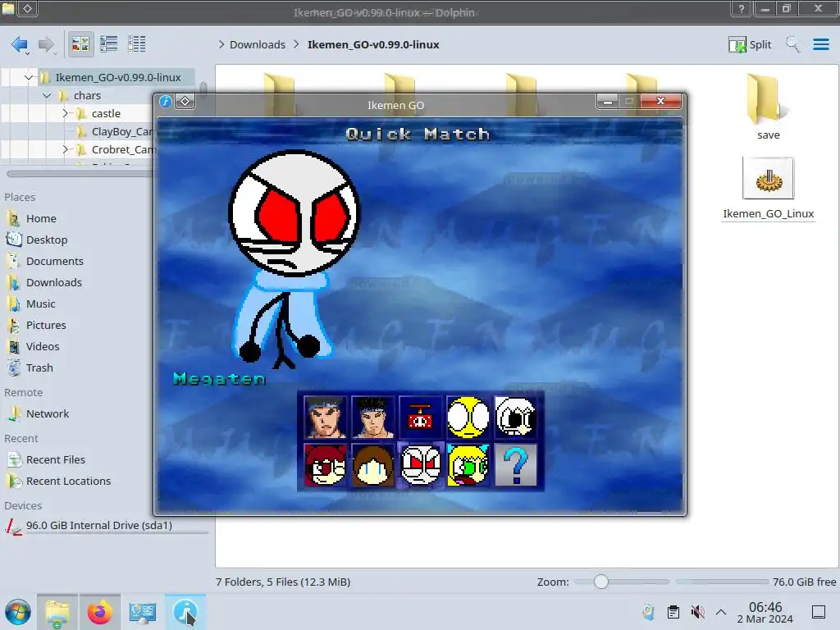
Task: Open Ikemen GO window menu icon
Action: point(166,101)
